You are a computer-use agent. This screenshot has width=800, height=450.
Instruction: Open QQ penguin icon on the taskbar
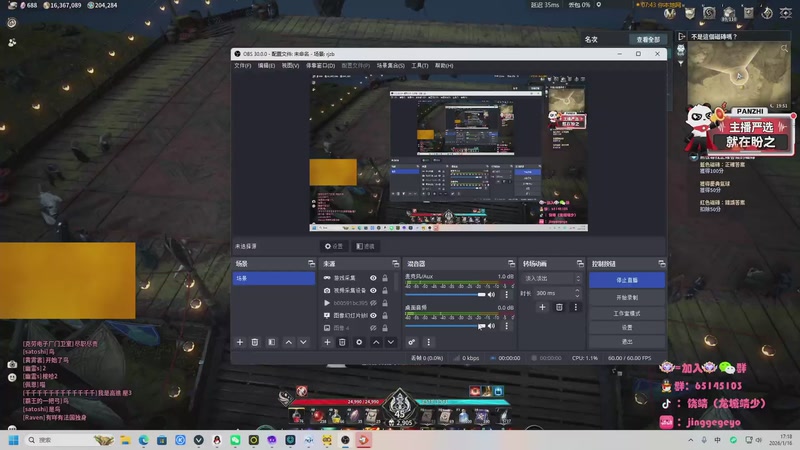pyautogui.click(x=217, y=440)
